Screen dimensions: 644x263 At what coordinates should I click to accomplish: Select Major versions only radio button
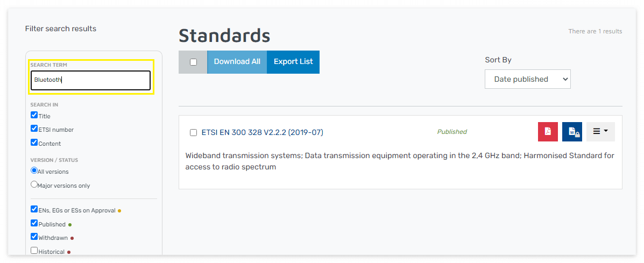point(34,184)
